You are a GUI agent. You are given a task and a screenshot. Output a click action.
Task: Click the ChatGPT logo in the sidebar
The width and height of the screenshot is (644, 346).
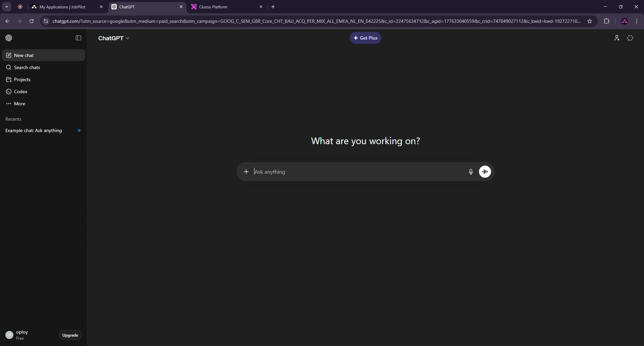9,38
